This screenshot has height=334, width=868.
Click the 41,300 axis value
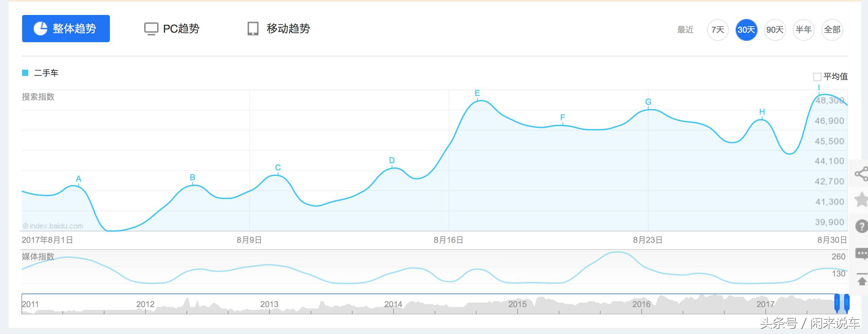tap(830, 202)
